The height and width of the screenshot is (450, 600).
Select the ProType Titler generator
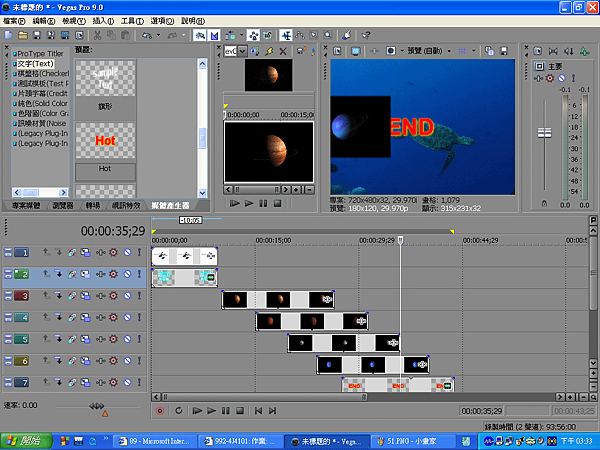pos(40,54)
